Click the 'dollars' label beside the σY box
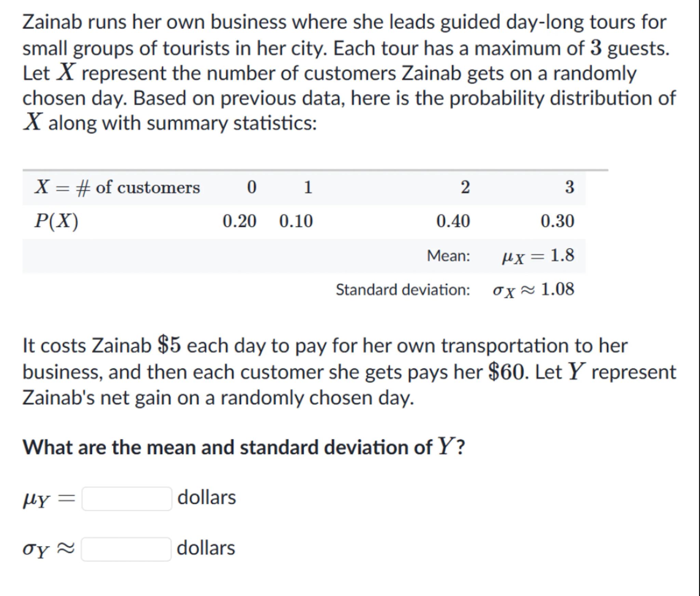Image resolution: width=700 pixels, height=596 pixels. [x=206, y=548]
